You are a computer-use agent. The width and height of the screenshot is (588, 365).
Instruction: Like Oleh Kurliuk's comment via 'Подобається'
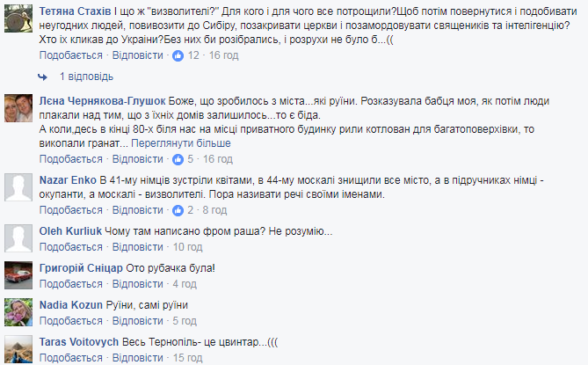tap(72, 247)
